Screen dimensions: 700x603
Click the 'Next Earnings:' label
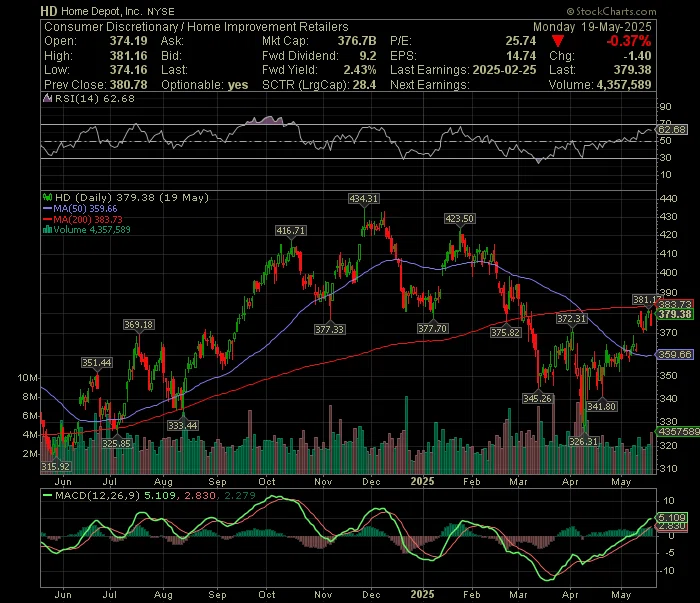(429, 84)
